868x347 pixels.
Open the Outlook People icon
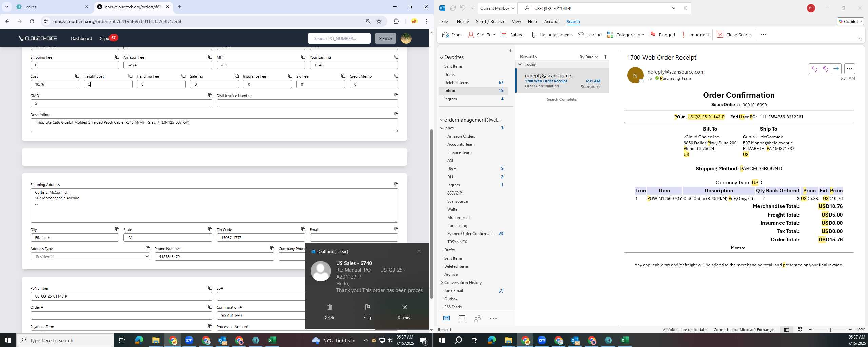[x=477, y=318]
